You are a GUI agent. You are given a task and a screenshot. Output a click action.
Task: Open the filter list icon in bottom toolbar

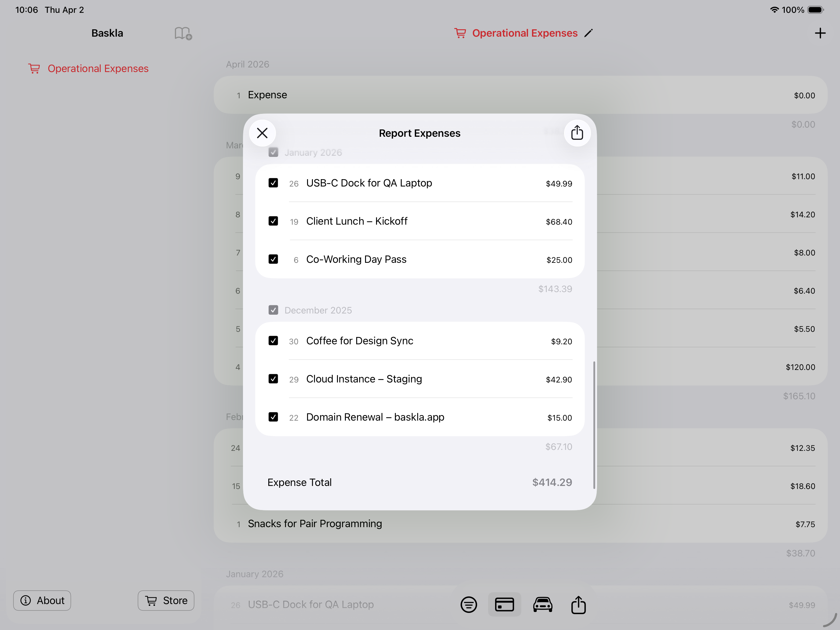(469, 604)
